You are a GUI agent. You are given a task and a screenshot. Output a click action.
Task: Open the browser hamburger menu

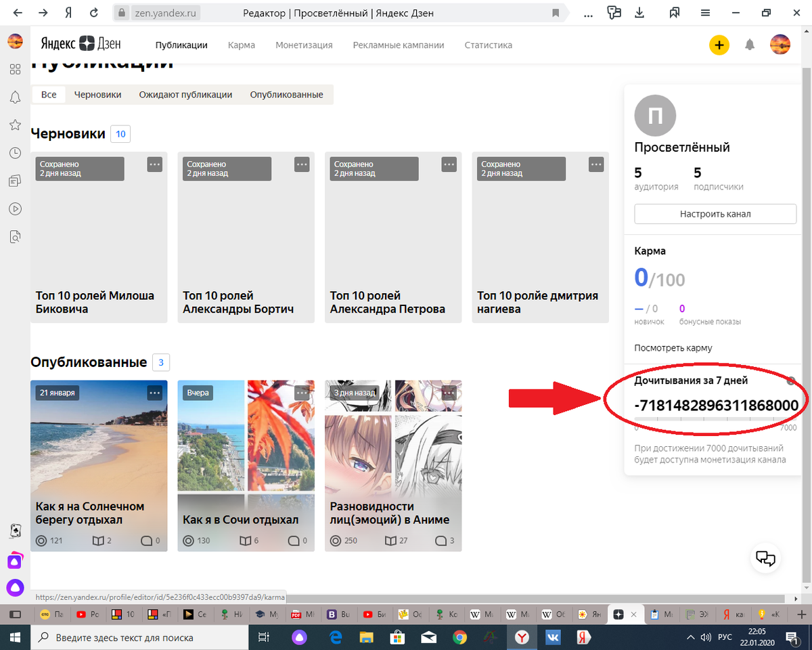705,13
